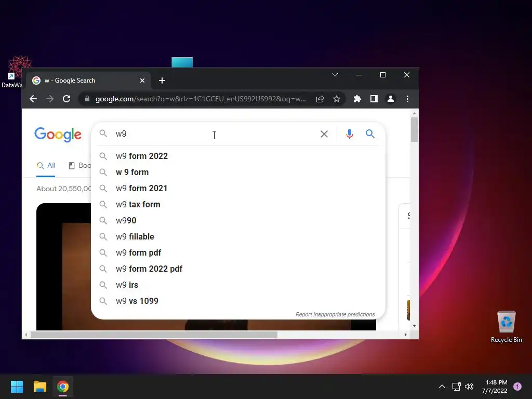Maximize the Chrome window

point(383,75)
